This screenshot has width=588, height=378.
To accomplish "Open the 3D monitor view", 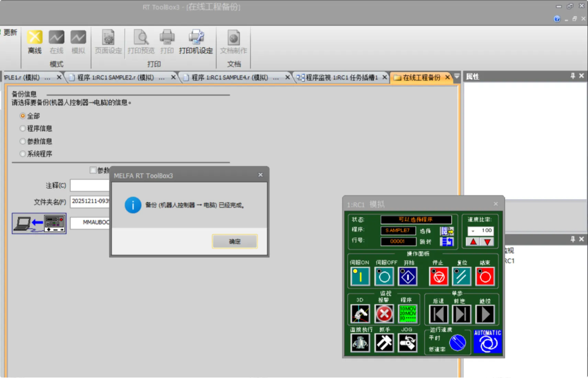I will click(360, 314).
